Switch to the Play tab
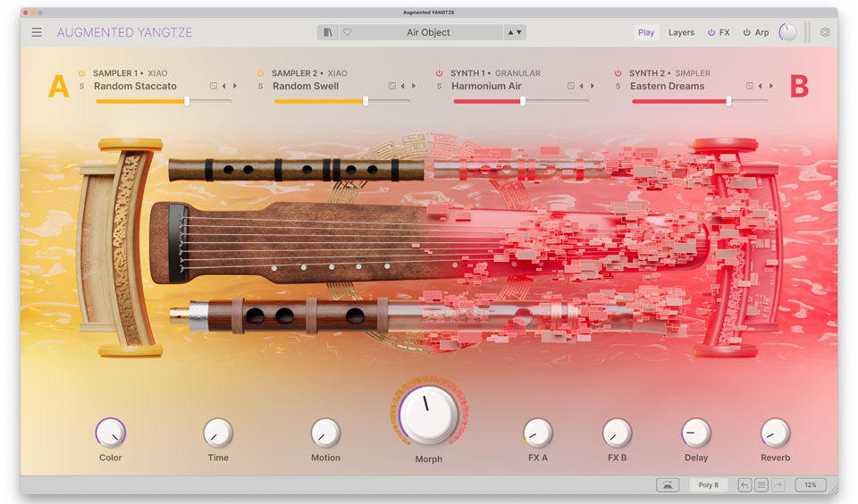Image resolution: width=858 pixels, height=504 pixels. 646,32
